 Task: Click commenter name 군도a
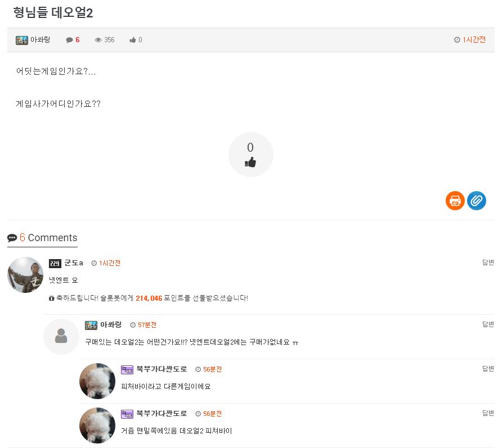pos(74,263)
